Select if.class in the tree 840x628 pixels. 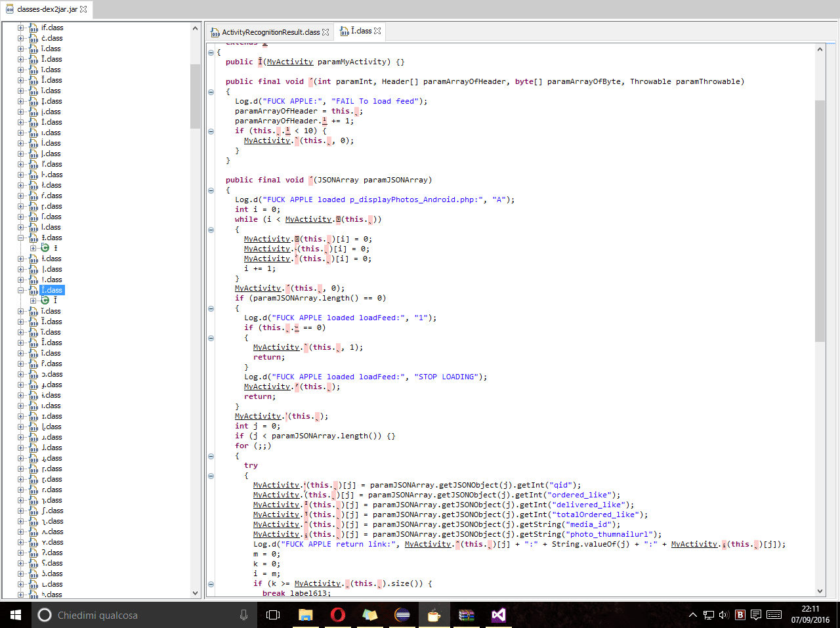[x=52, y=28]
